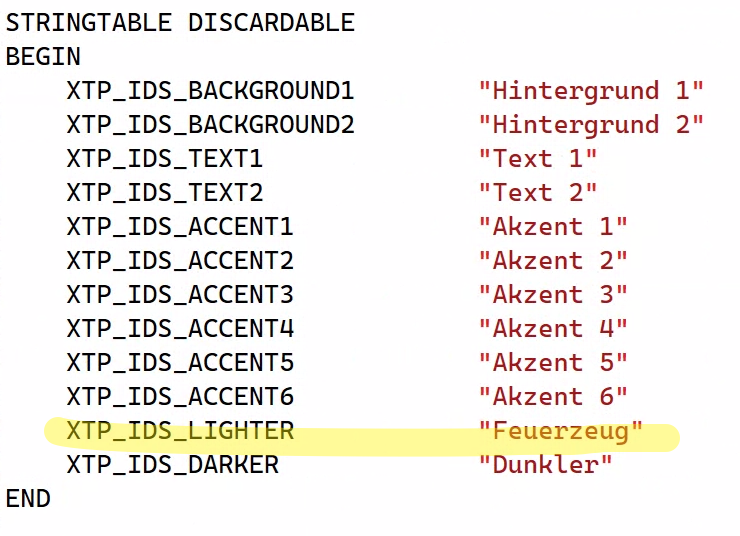Click the "Akzent 6" string value
This screenshot has width=740, height=536.
553,396
